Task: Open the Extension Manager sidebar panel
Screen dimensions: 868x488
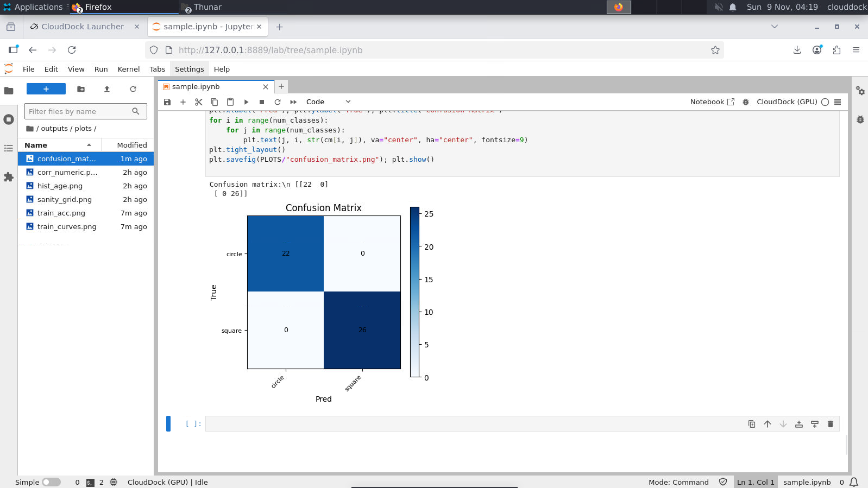Action: click(x=9, y=177)
